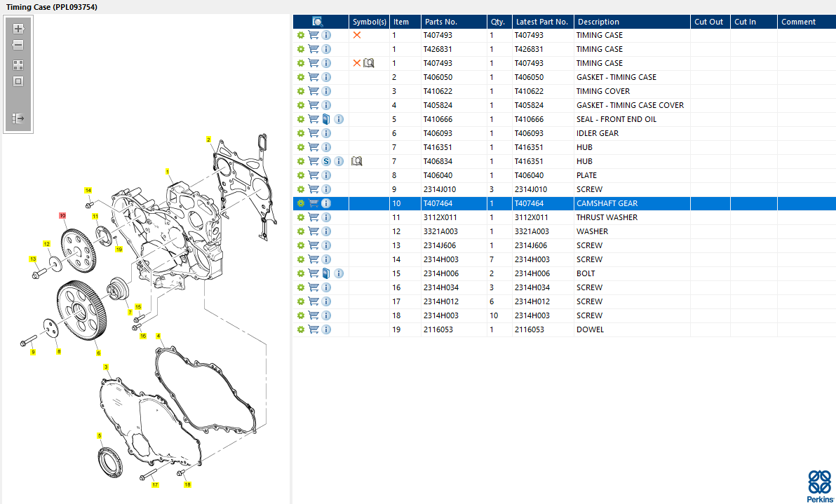This screenshot has height=504, width=836.
Task: Add HUB T416351 item 7 first row to cart
Action: (x=313, y=147)
